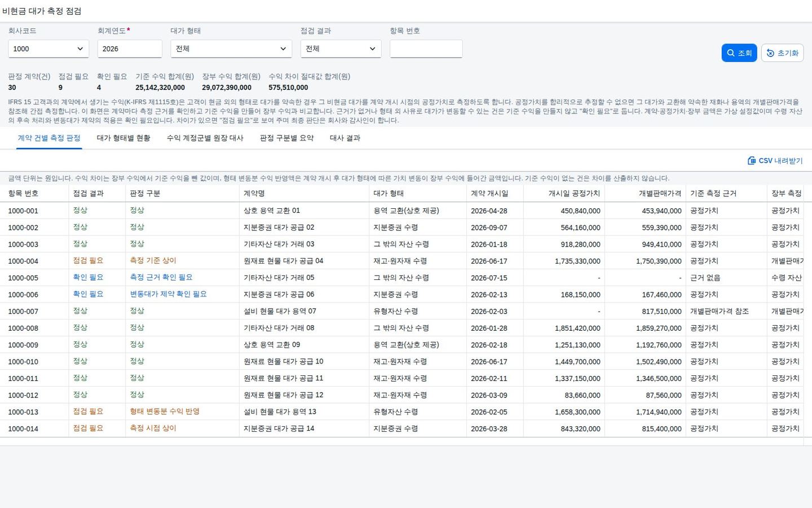Click the CSV 내려받기 download link
812x508 pixels.
pos(775,161)
